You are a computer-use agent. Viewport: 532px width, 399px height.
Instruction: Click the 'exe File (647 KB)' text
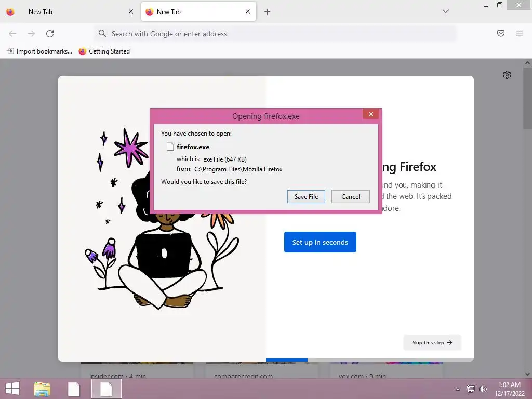(225, 159)
